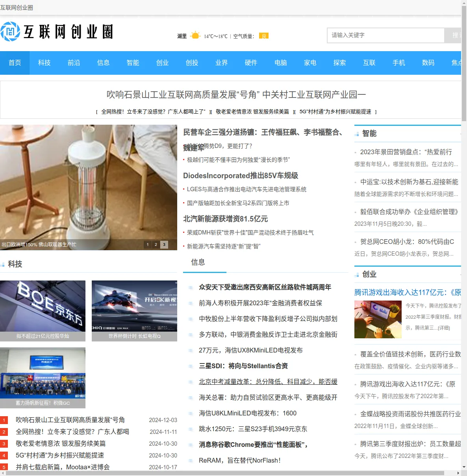Open 新能源汽车需坚持逐新提智 link
The width and height of the screenshot is (467, 476).
pyautogui.click(x=223, y=246)
